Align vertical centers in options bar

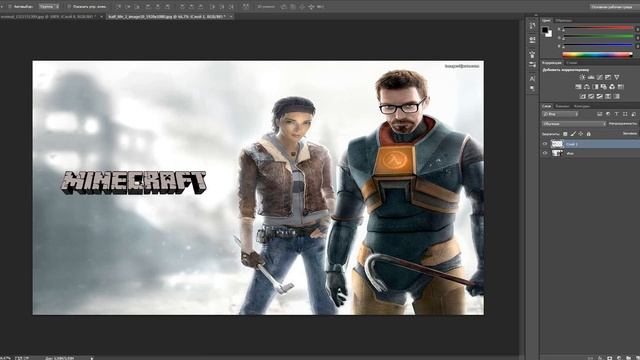128,7
